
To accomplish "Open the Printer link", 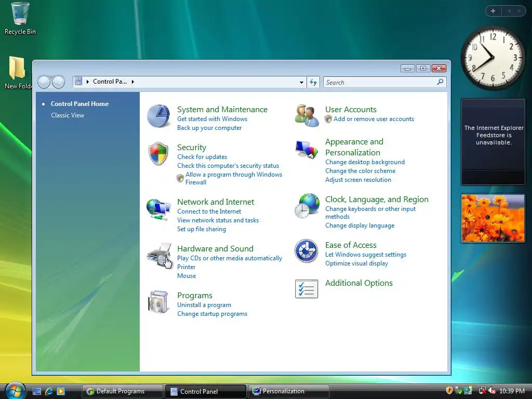I will click(187, 267).
